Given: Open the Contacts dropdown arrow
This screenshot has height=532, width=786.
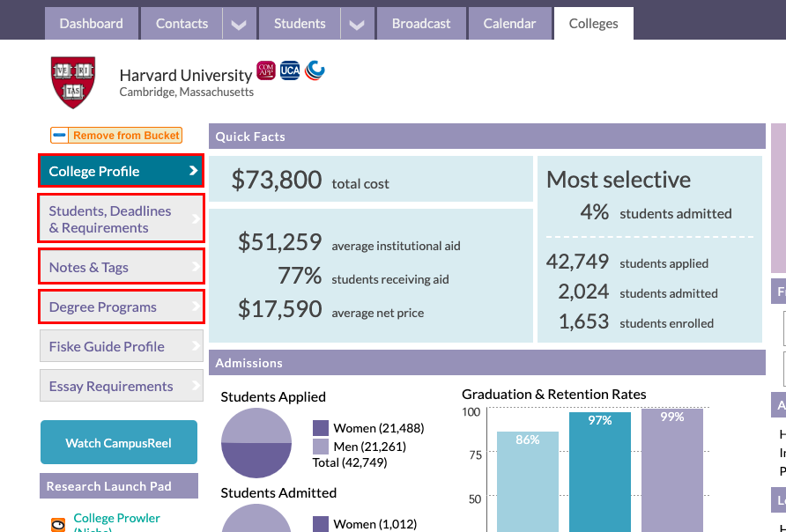Looking at the screenshot, I should [239, 24].
